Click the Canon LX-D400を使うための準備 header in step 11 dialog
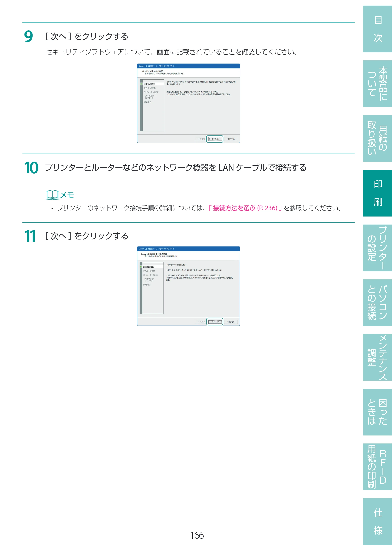The height and width of the screenshot is (555, 392). 154,254
